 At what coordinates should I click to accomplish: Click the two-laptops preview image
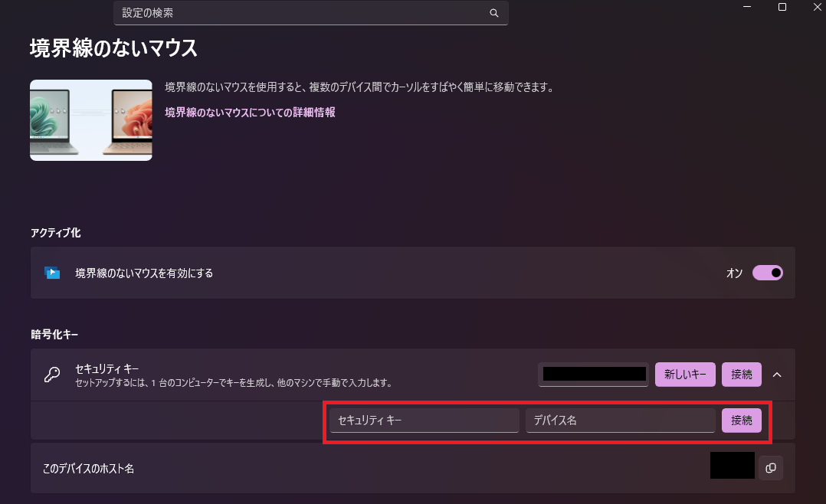[90, 120]
